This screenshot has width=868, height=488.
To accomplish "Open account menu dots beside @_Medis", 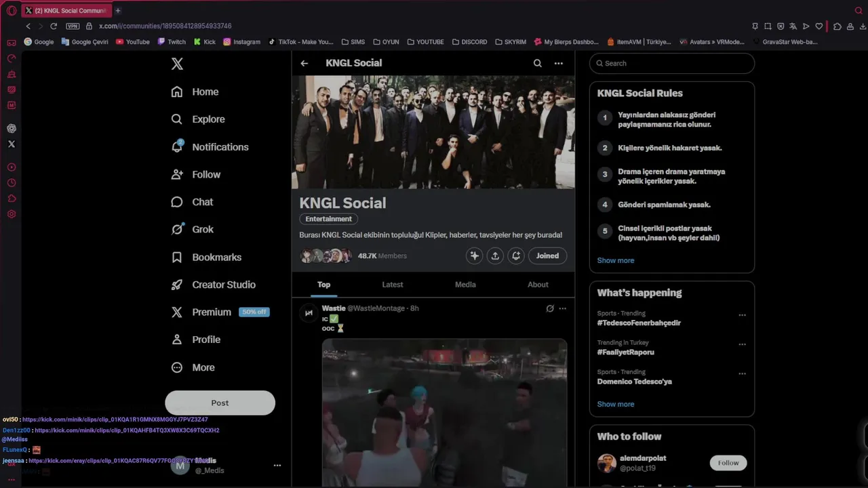I will (x=277, y=466).
